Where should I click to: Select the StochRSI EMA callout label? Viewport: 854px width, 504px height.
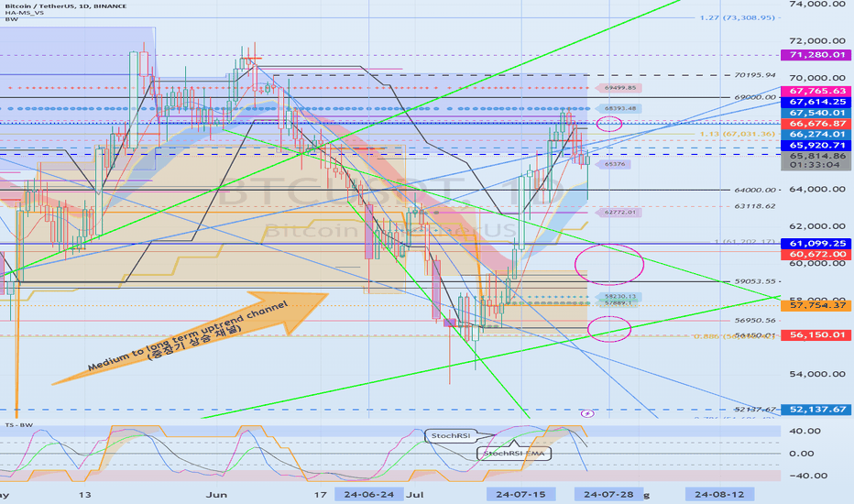[x=514, y=454]
